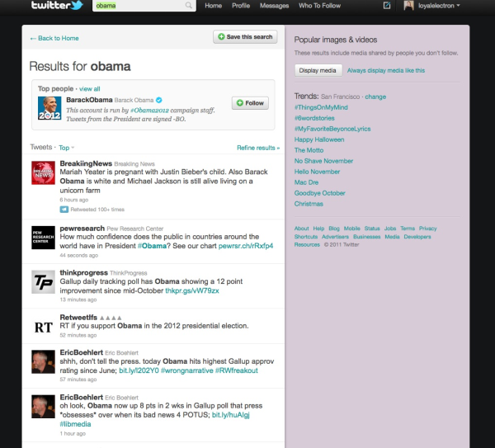Screen dimensions: 495x448
Task: Click the RetweetIfs RT avatar
Action: pyautogui.click(x=43, y=327)
